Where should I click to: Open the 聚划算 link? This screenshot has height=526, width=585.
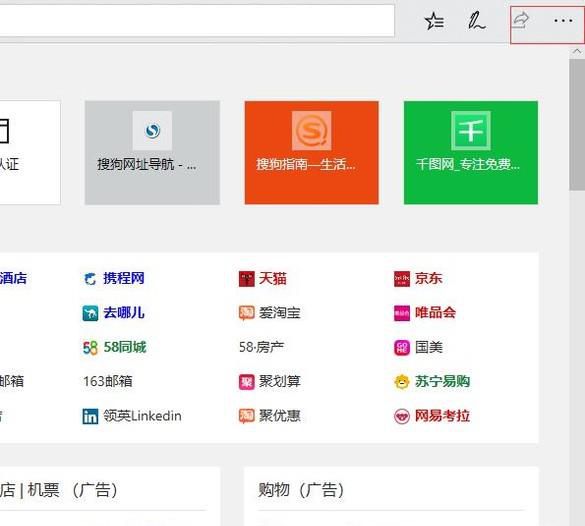(280, 381)
